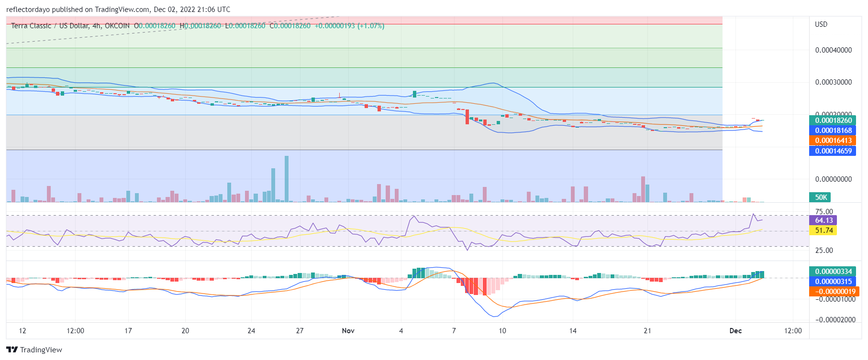Click the Dec date on time axis
Image resolution: width=868 pixels, height=360 pixels.
pyautogui.click(x=735, y=331)
